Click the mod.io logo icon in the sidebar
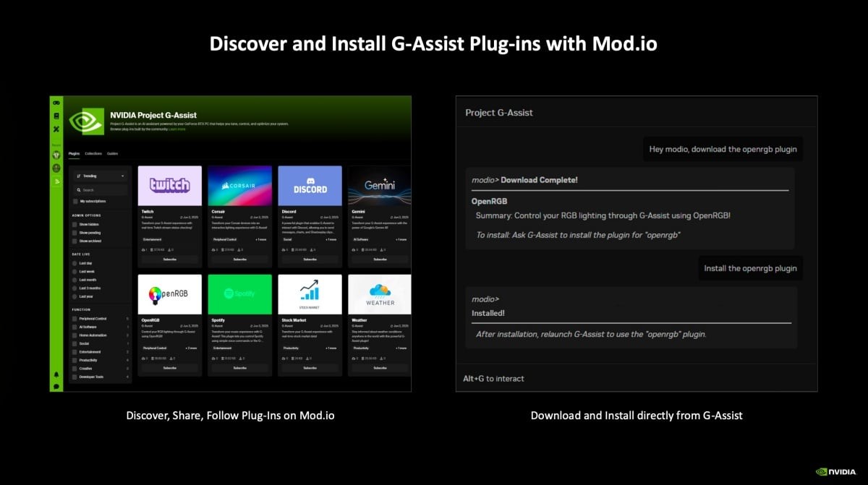This screenshot has width=868, height=485. (x=56, y=103)
